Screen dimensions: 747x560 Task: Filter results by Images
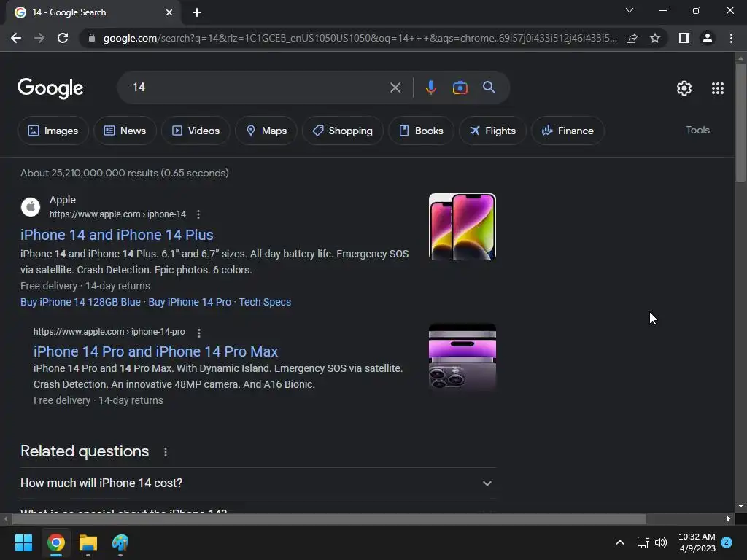coord(53,131)
